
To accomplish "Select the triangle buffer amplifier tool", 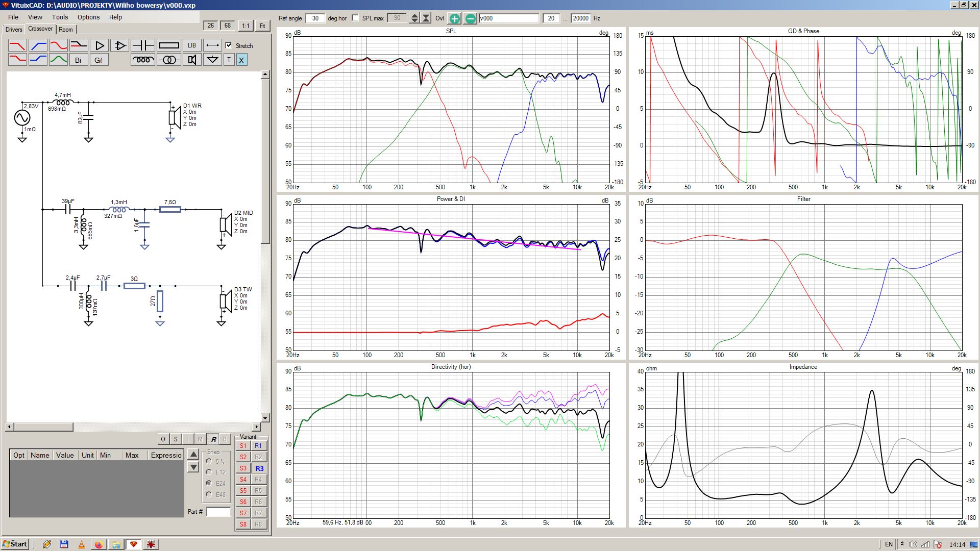I will point(100,45).
